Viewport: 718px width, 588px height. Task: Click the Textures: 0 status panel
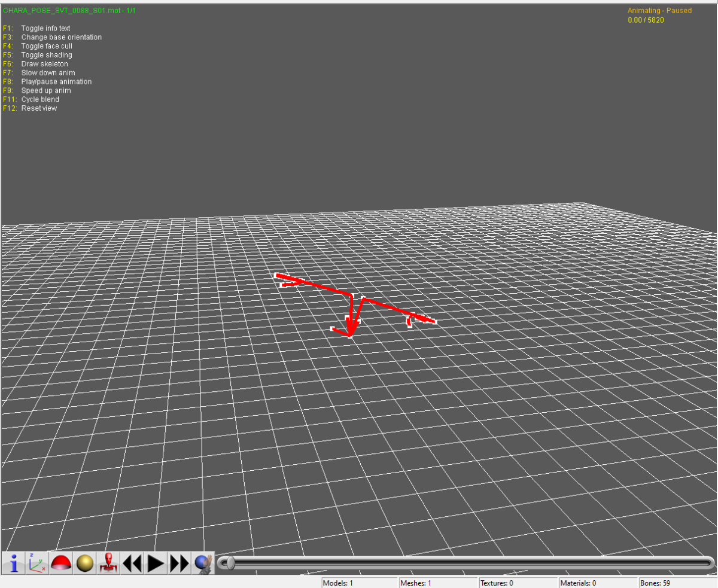(518, 583)
